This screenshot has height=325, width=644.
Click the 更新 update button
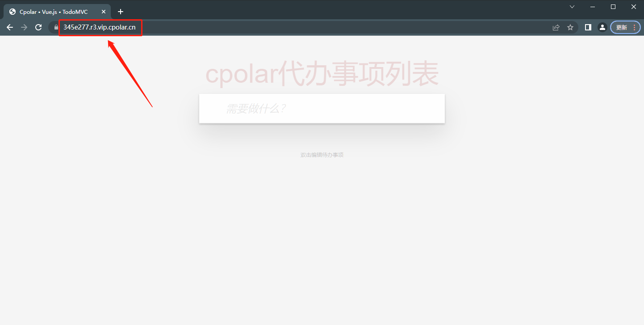(622, 27)
